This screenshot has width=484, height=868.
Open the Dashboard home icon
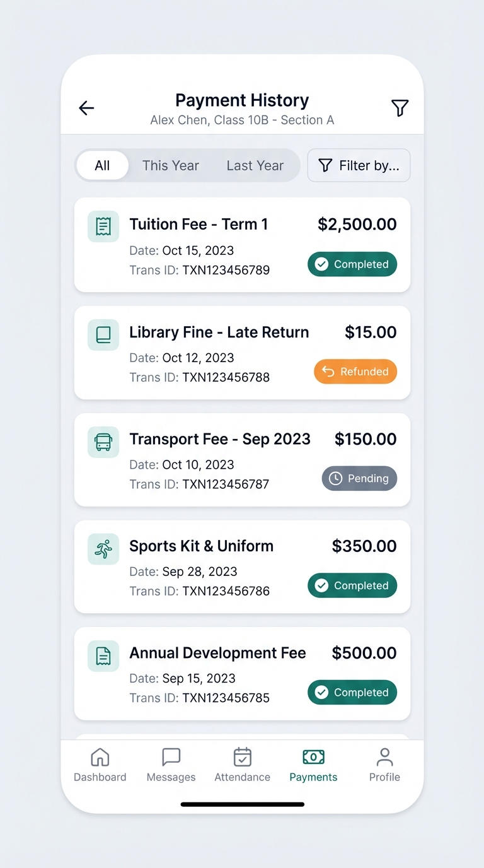(100, 765)
